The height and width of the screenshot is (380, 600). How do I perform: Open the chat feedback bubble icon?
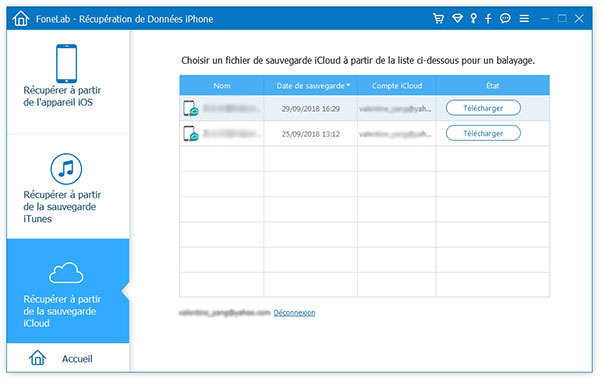(505, 18)
